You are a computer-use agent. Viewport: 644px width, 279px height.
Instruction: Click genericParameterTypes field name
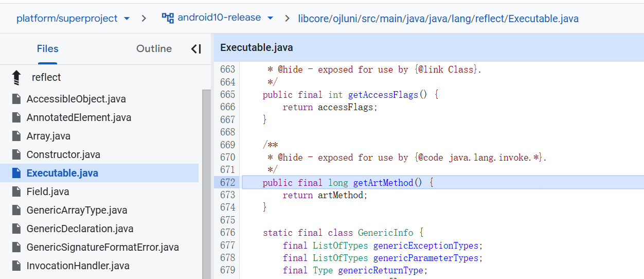(426, 258)
